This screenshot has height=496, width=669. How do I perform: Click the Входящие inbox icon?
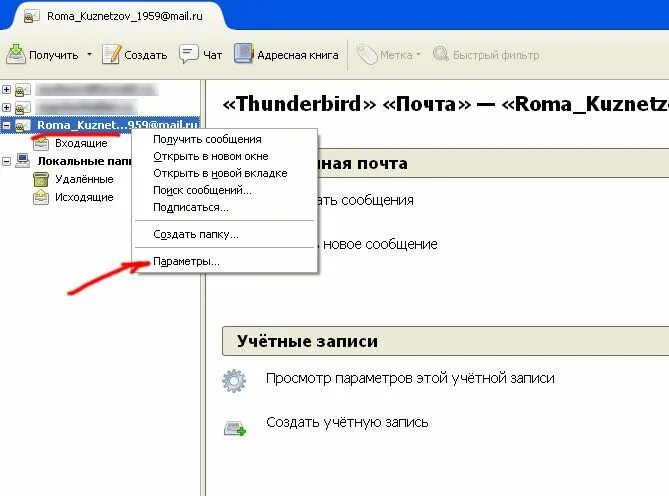(41, 144)
